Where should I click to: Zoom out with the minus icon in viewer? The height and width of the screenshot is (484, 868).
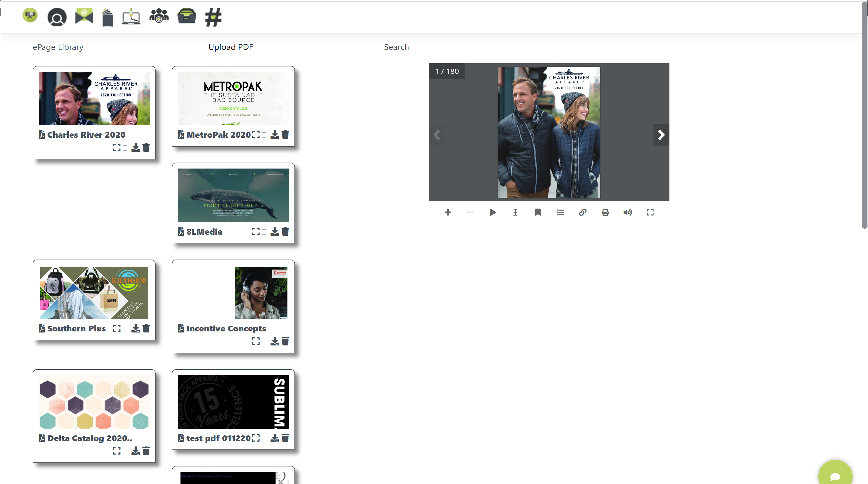(x=470, y=212)
